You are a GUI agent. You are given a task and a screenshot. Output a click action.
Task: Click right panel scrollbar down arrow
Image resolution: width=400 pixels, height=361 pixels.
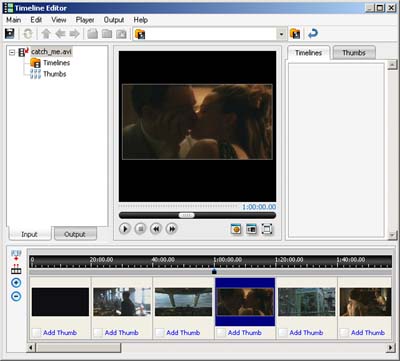[392, 235]
